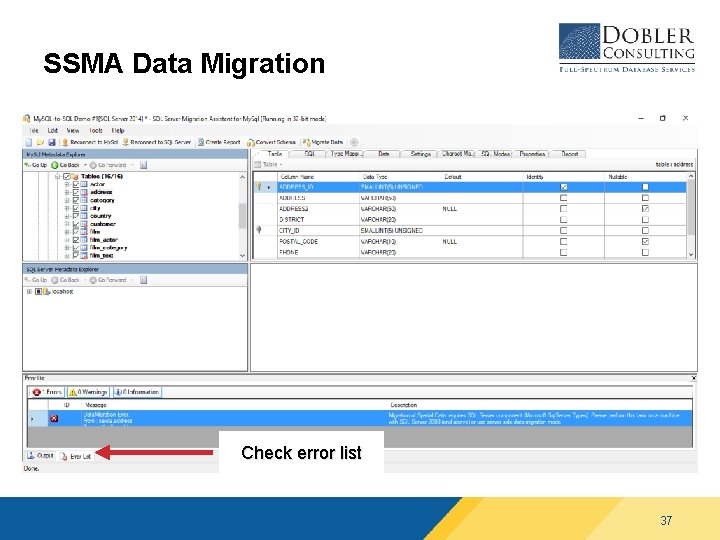Toggle the Tables (16/16) checkbox
720x540 pixels.
(x=67, y=176)
